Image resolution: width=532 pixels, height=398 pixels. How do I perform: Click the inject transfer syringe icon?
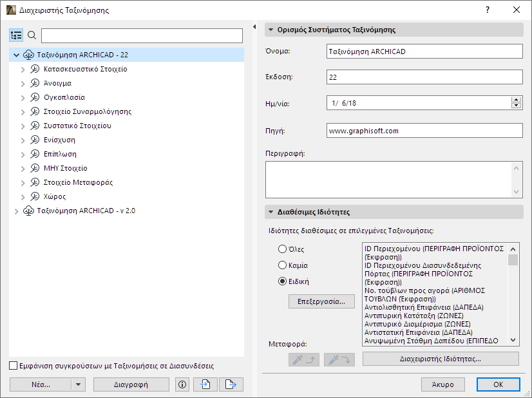pyautogui.click(x=338, y=359)
